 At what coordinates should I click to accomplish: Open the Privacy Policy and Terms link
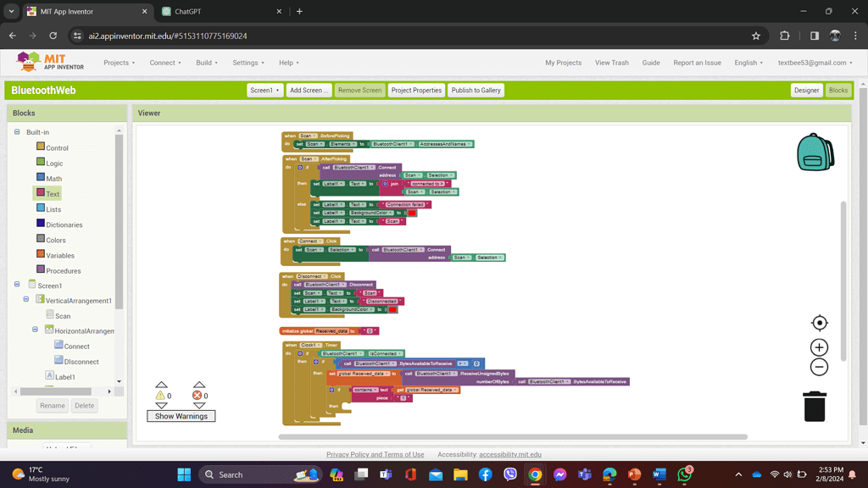[375, 455]
